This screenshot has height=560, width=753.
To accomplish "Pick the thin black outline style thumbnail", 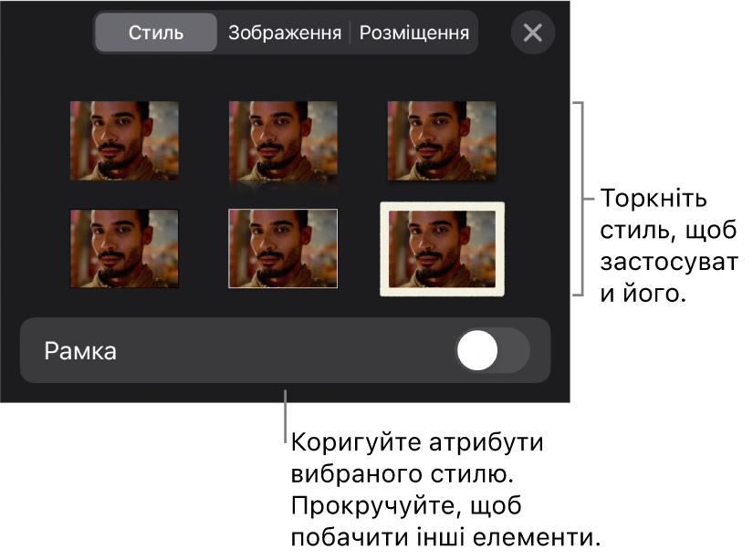I will (x=124, y=249).
